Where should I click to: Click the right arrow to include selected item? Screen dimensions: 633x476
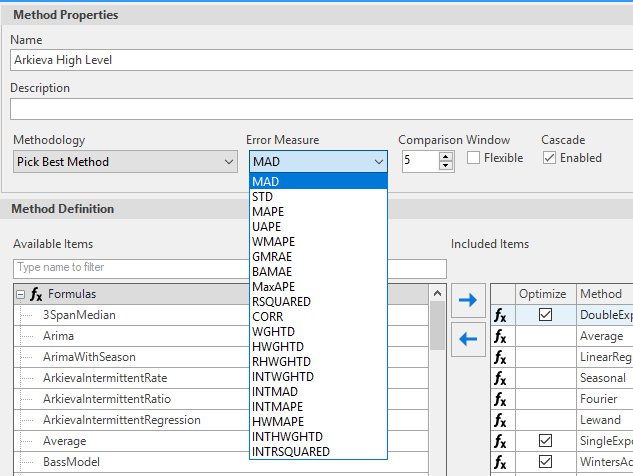point(468,300)
